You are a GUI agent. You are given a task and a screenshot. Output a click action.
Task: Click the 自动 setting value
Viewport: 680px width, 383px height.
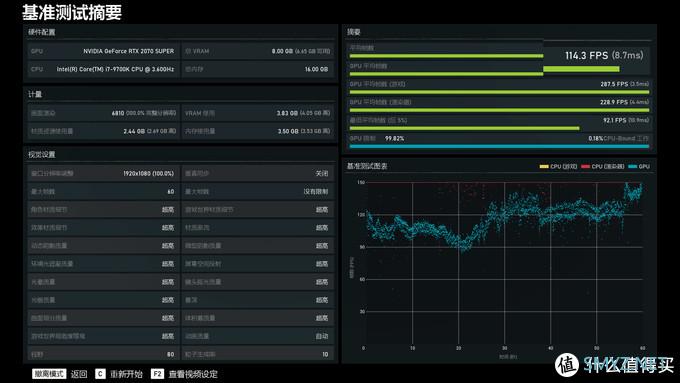(x=322, y=336)
